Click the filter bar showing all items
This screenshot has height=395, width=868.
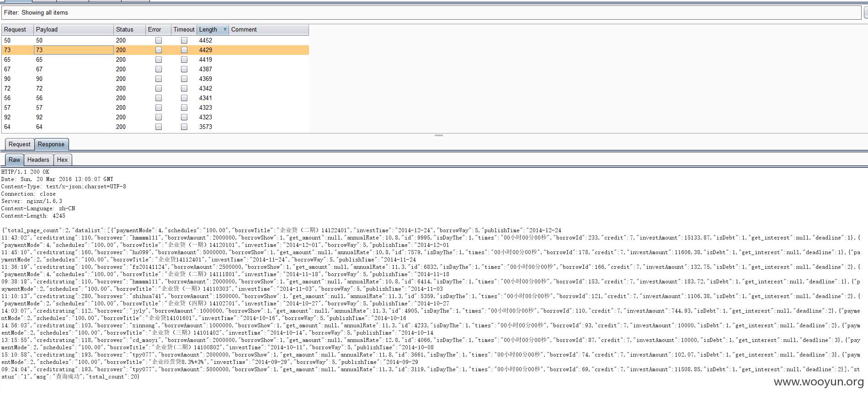pyautogui.click(x=431, y=13)
